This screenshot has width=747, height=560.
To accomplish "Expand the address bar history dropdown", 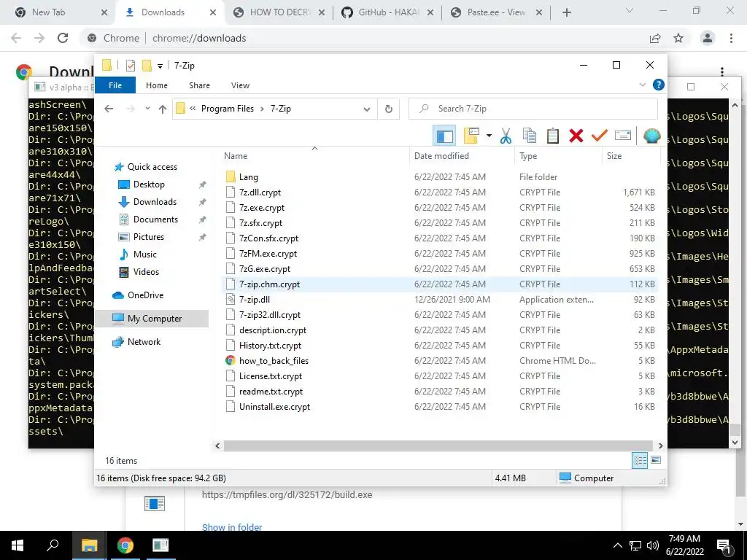I will tap(366, 109).
